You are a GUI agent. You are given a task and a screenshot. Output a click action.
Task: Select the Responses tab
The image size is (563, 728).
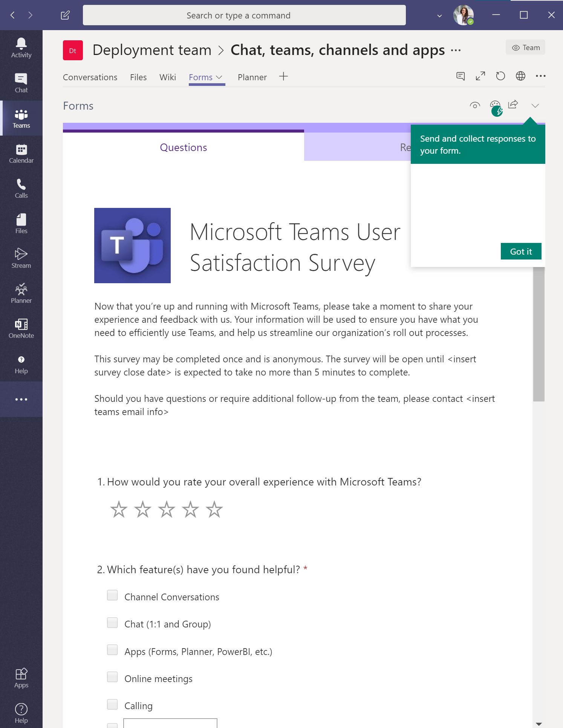(357, 147)
